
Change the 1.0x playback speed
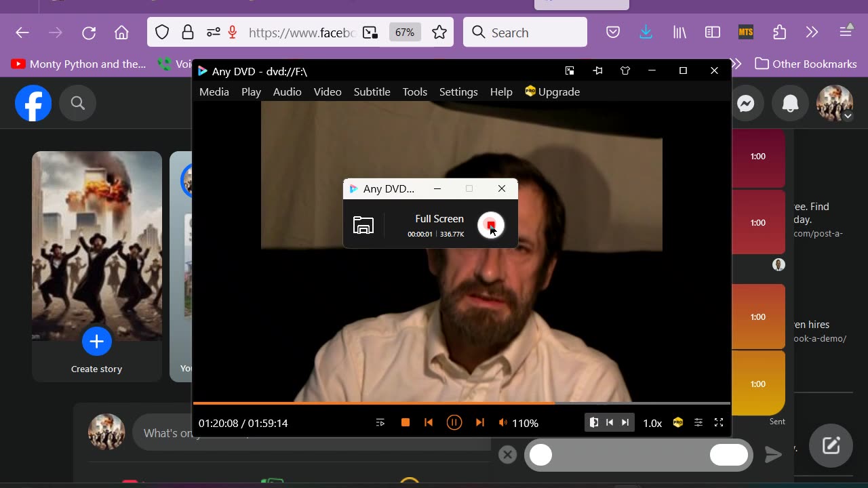(x=652, y=423)
